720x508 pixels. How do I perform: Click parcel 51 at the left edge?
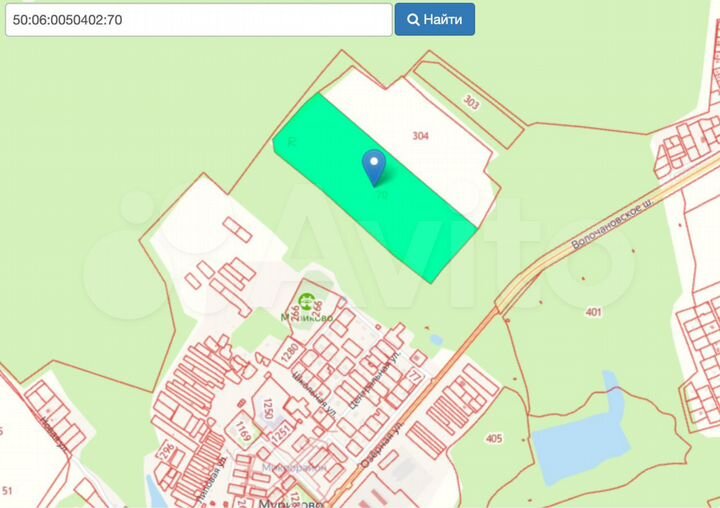tap(8, 490)
